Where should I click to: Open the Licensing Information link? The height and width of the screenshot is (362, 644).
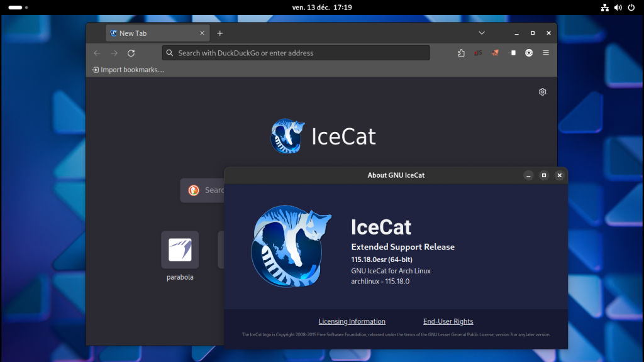pos(352,321)
